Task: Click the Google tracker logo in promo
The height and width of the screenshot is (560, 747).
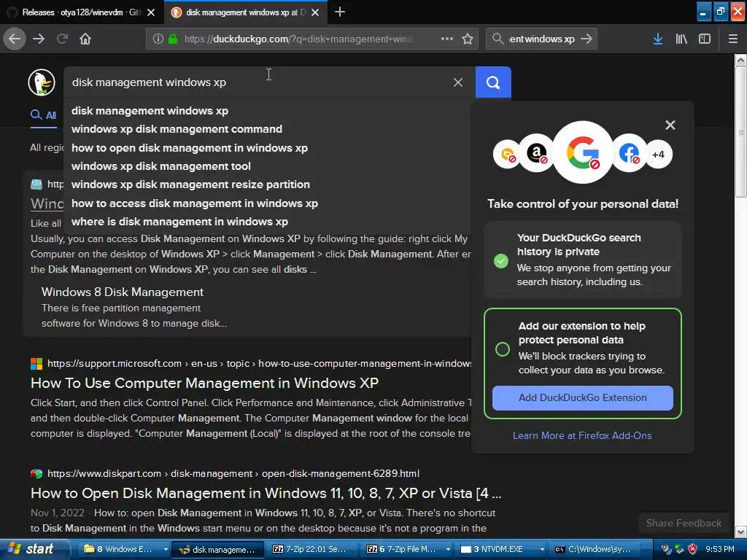Action: pos(583,152)
